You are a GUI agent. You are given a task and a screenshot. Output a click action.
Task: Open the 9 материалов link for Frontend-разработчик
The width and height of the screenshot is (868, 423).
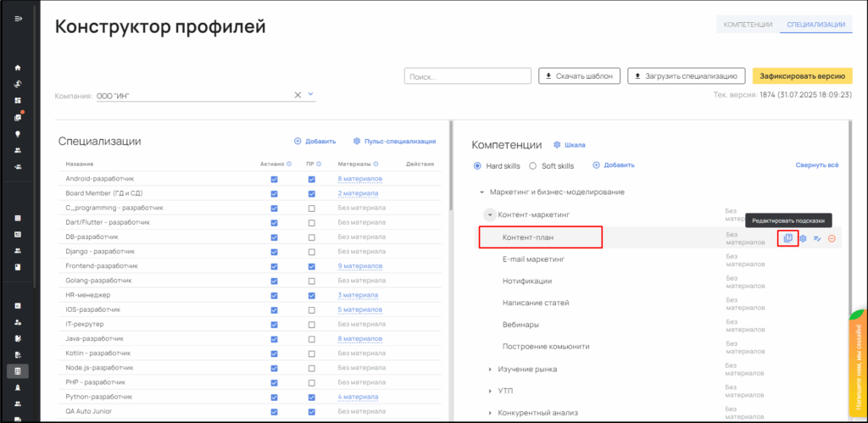tap(360, 266)
